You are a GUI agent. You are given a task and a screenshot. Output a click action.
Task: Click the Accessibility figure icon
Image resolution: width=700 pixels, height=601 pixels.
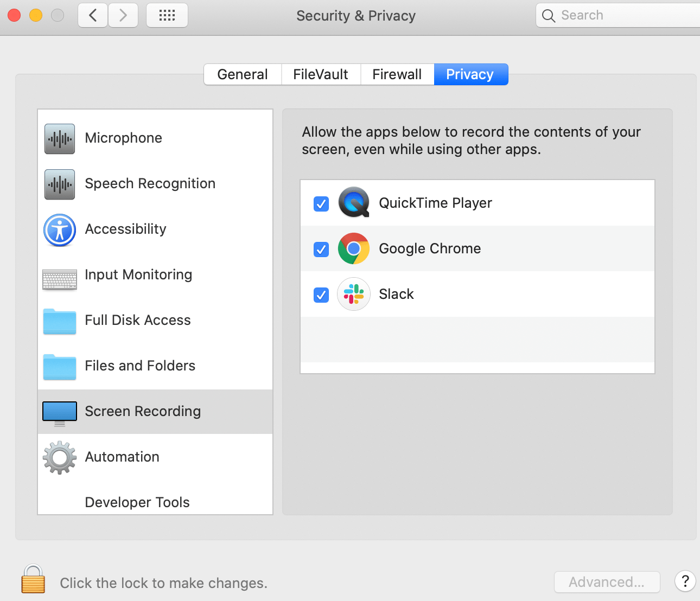[x=60, y=230]
